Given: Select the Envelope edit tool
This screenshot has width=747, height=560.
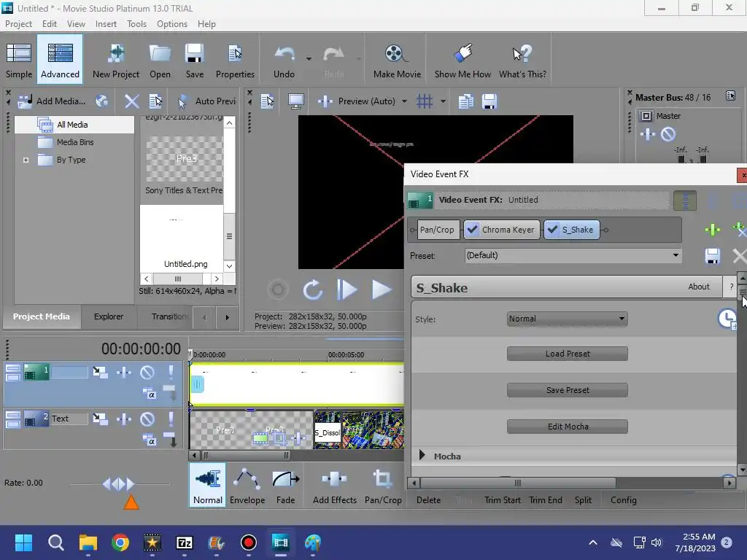Looking at the screenshot, I should click(x=247, y=486).
